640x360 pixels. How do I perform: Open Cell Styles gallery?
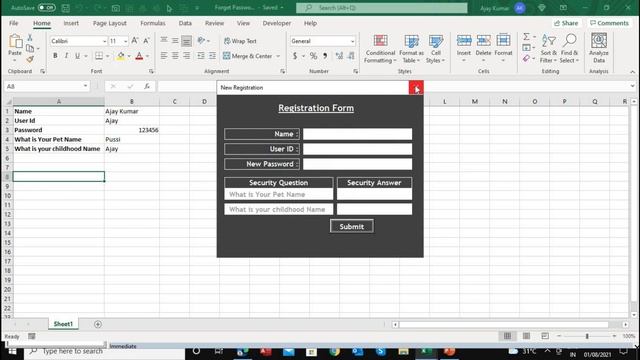pos(436,49)
